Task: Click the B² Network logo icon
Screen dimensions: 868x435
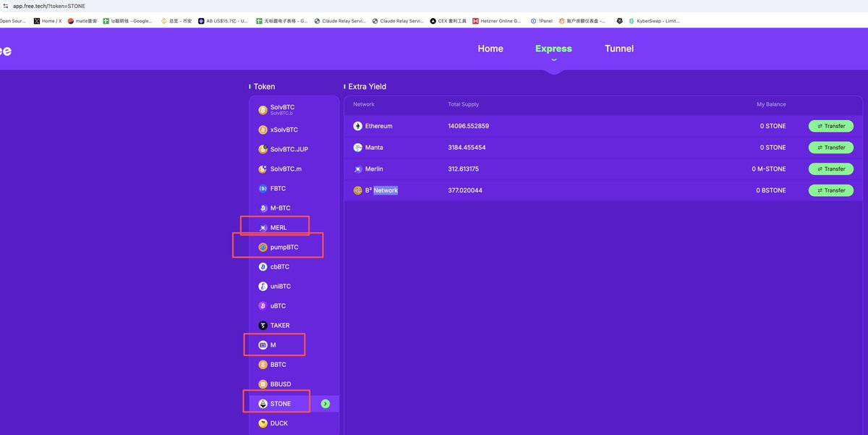Action: [357, 190]
